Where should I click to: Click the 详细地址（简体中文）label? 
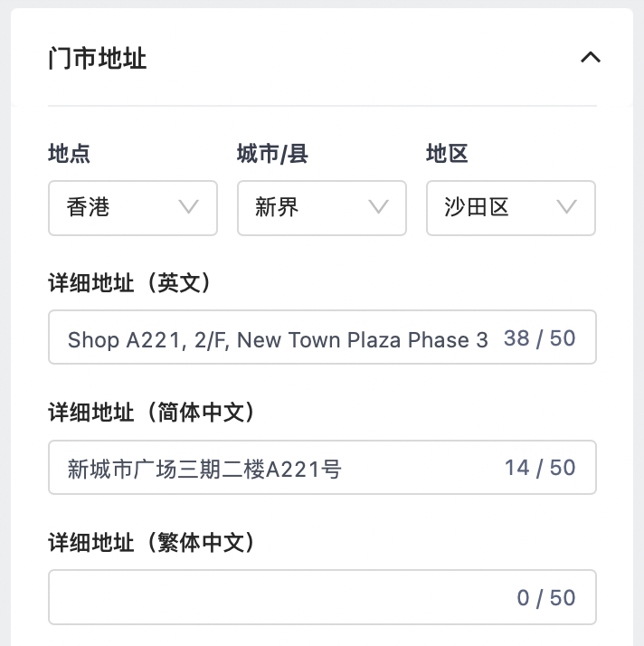(x=152, y=413)
